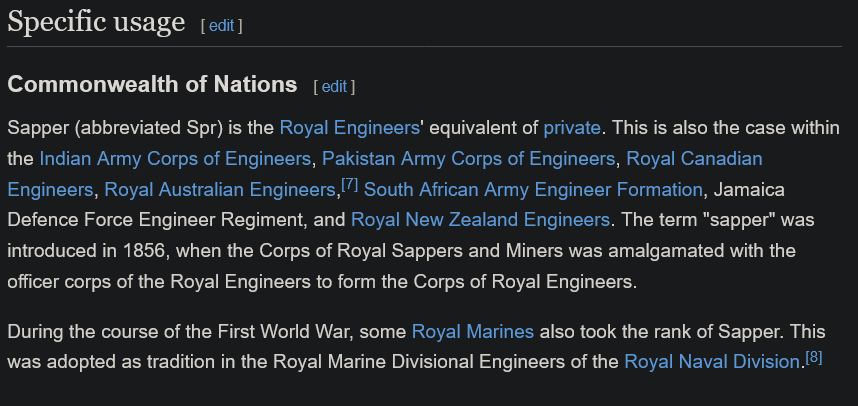Screen dimensions: 858x406
Task: Click the 'Commonwealth of Nations' subheading
Action: pos(152,85)
